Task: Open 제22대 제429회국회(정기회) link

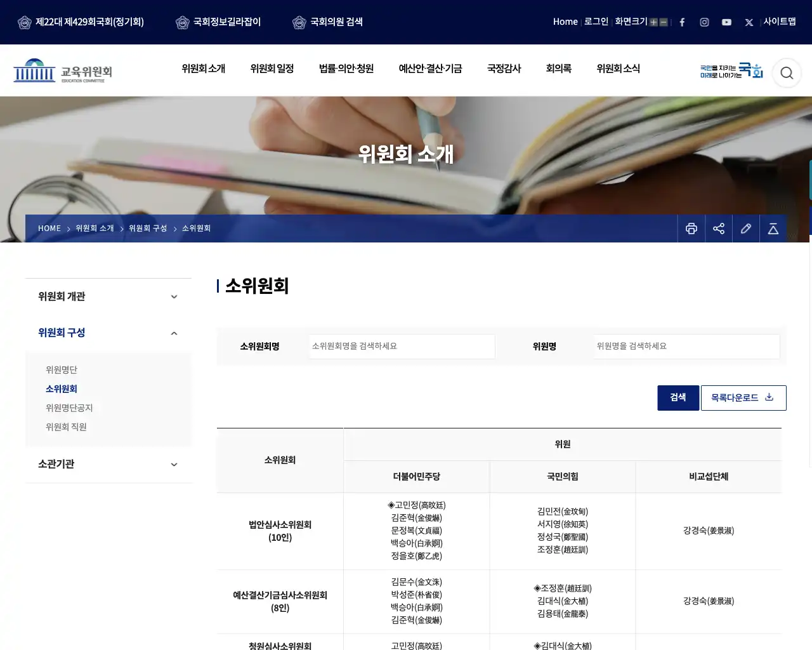Action: click(x=89, y=22)
